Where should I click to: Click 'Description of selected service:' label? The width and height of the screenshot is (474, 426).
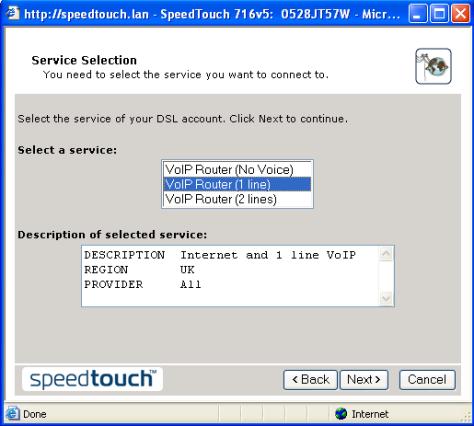(x=112, y=235)
